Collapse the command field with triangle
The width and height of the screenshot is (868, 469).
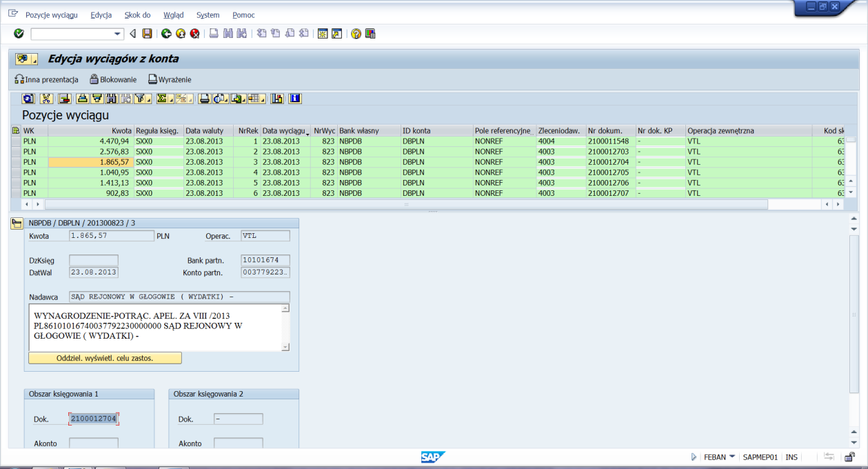click(132, 34)
